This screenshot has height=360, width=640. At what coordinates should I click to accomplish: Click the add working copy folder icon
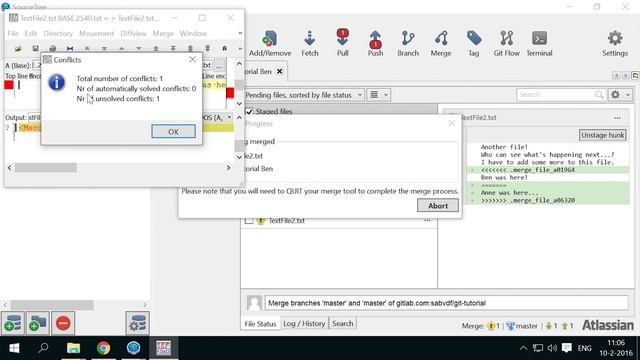click(x=38, y=323)
